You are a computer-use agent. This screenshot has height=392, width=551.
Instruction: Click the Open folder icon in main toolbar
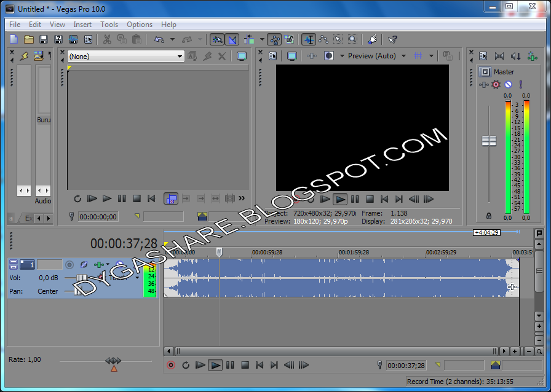(x=28, y=39)
